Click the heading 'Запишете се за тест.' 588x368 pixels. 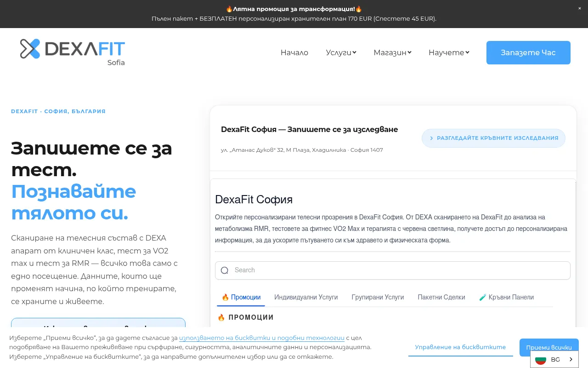tap(91, 159)
